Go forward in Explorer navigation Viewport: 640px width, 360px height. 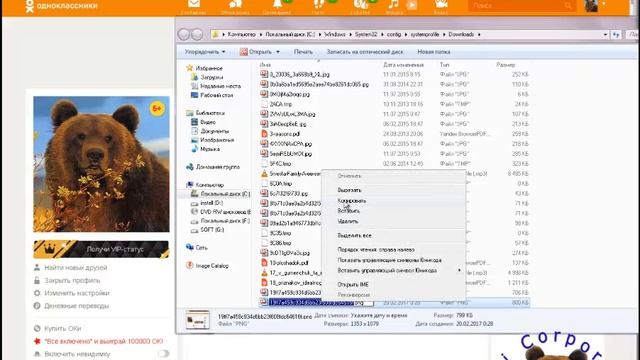(x=197, y=35)
